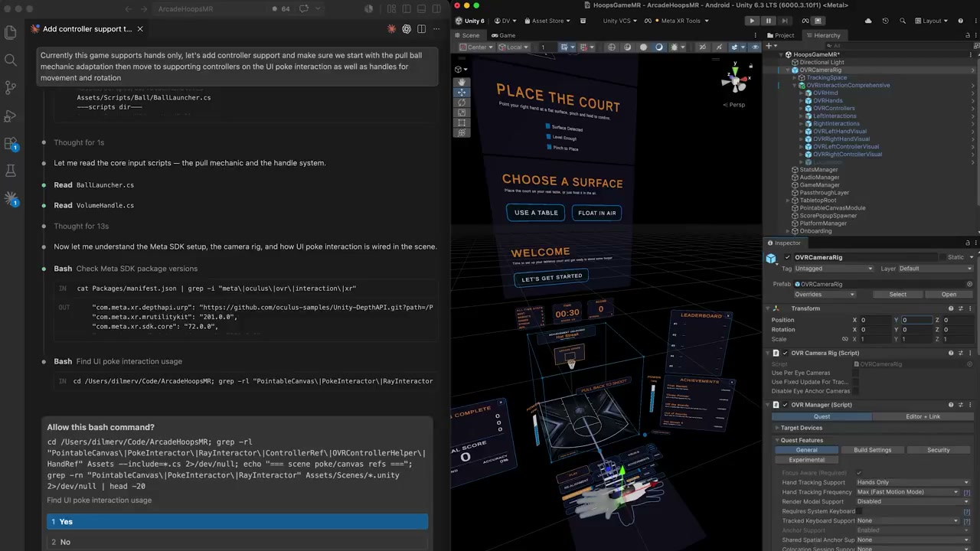Select the Quest platform tab in OVR Manager
The height and width of the screenshot is (551, 980).
point(822,416)
